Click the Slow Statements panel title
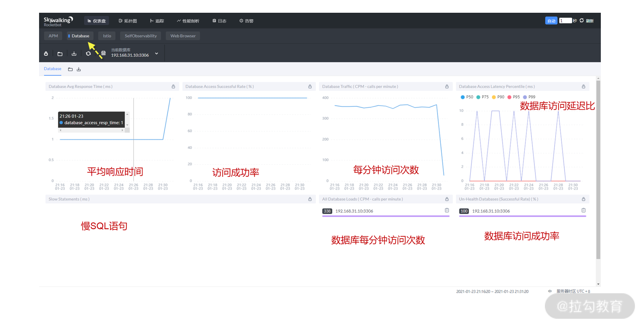The height and width of the screenshot is (327, 644). tap(69, 199)
